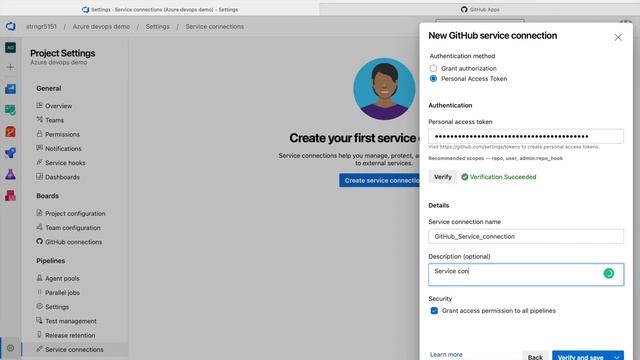The image size is (640, 360).
Task: Open Parallel jobs settings page
Action: 62,293
